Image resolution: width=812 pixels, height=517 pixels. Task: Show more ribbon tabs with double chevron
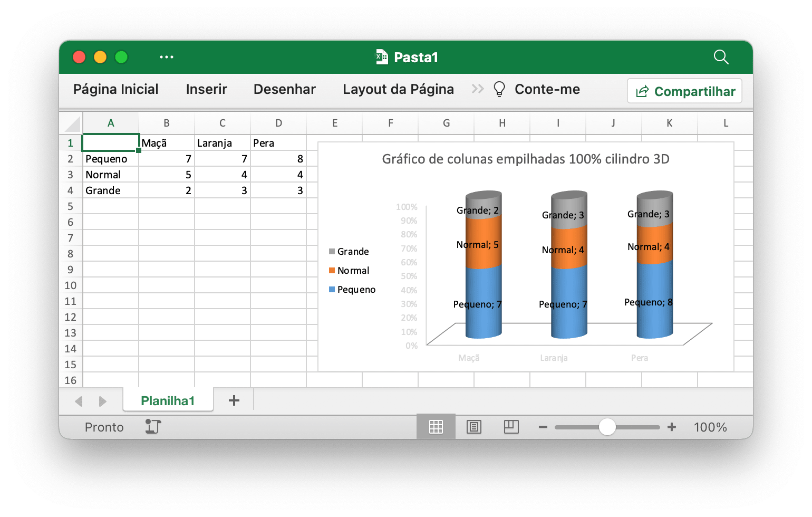click(478, 89)
